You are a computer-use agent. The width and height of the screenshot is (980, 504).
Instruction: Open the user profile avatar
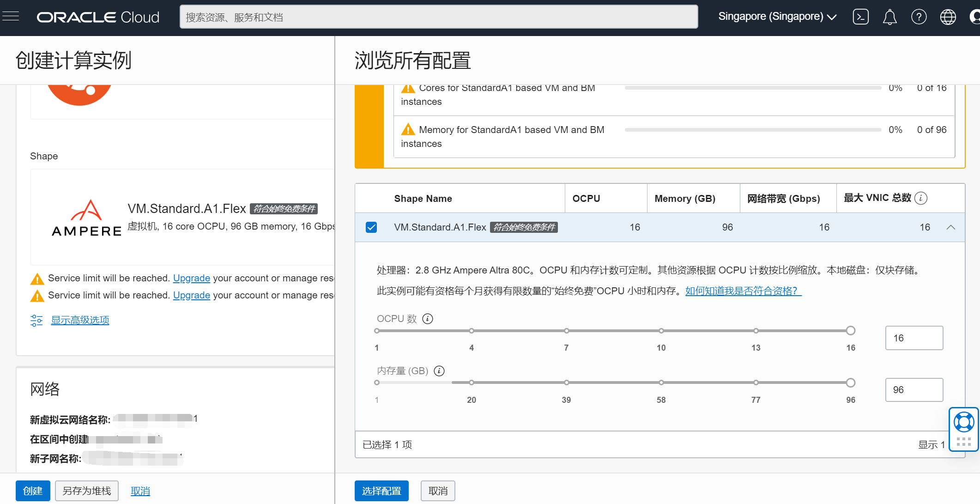point(974,17)
